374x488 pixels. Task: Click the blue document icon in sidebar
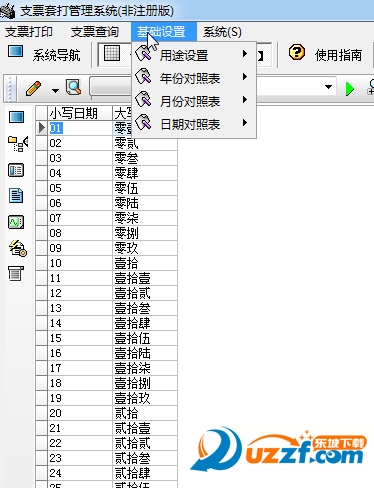tap(16, 196)
